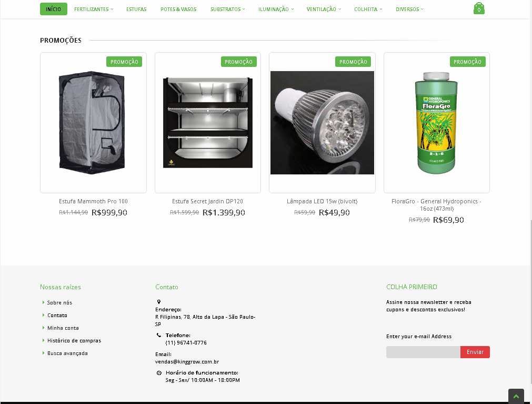Click the PROMOÇÃO badge on FloraGro product
Viewport: 532px width, 404px height.
(x=467, y=62)
